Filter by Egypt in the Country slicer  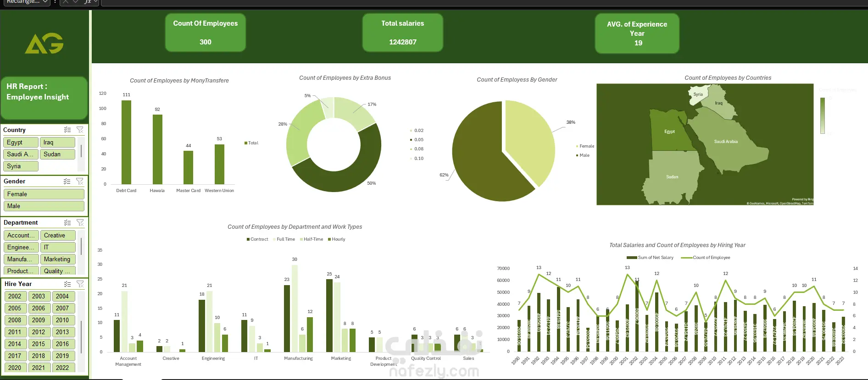coord(21,142)
